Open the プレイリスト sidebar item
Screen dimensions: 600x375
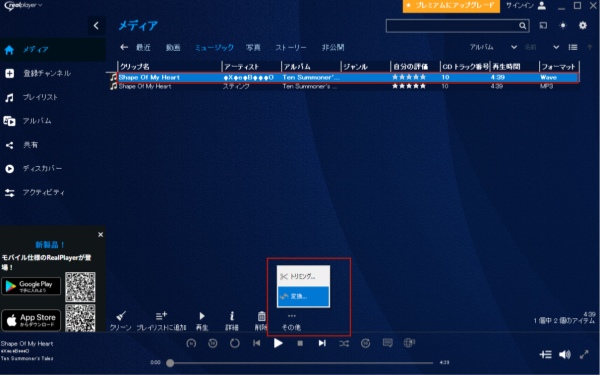pyautogui.click(x=31, y=97)
